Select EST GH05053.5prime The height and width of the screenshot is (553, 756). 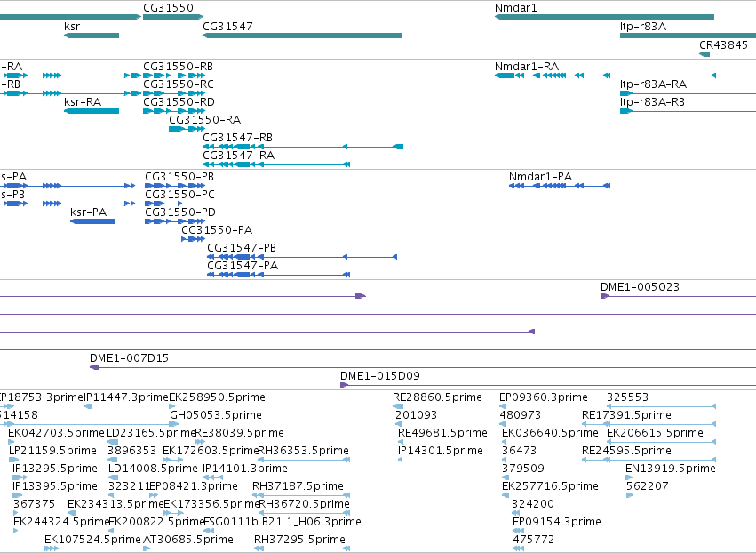tap(216, 415)
